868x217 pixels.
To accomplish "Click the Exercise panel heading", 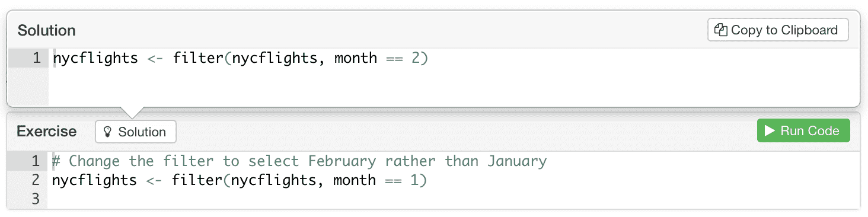I will 47,131.
